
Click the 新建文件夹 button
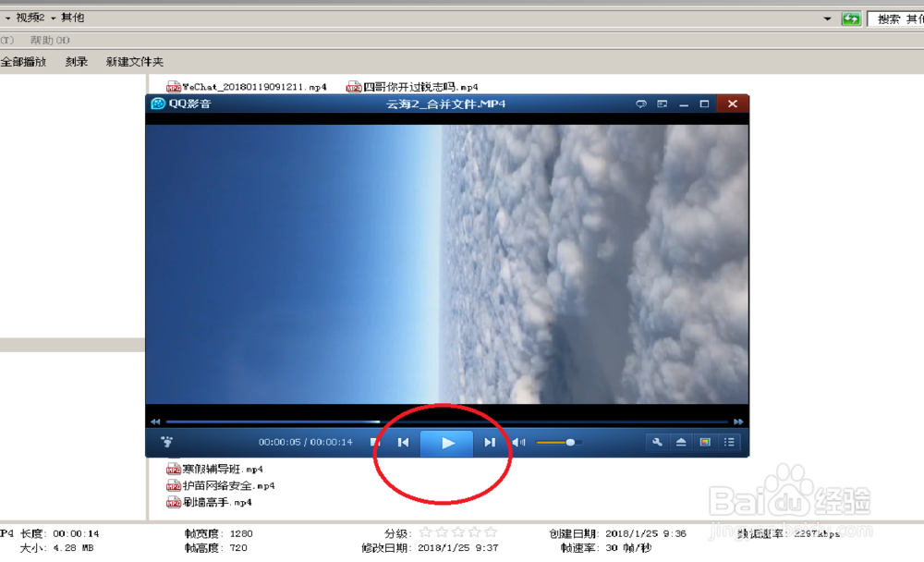pos(134,62)
